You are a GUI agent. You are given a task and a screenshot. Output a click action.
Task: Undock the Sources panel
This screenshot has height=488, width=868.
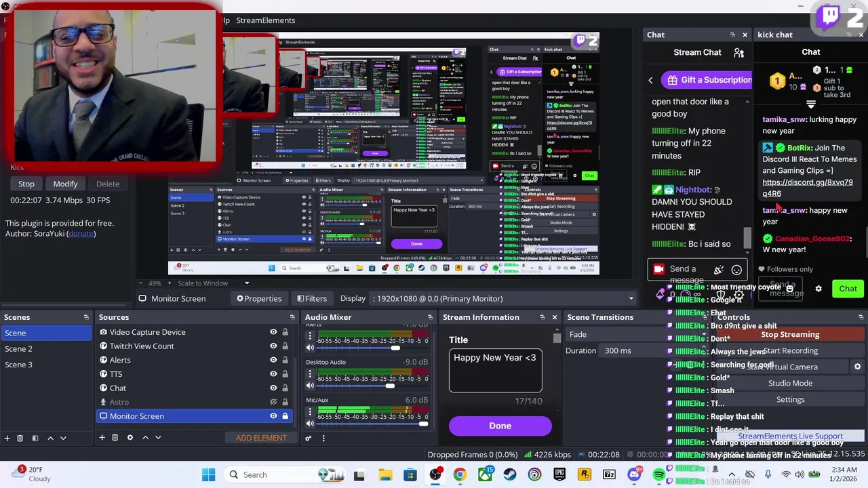[292, 317]
